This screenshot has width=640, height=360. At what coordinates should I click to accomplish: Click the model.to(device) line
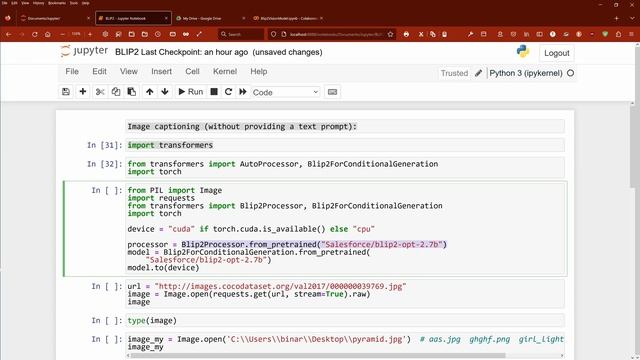click(163, 268)
